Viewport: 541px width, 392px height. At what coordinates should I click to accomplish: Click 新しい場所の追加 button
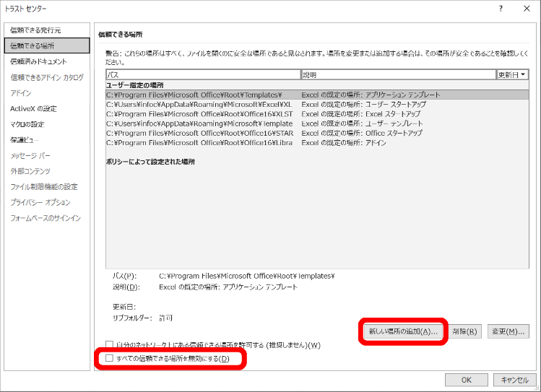point(402,331)
